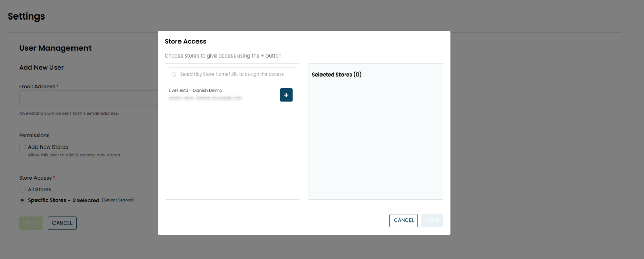This screenshot has height=259, width=644.
Task: Cancel the Add New User form
Action: coord(62,223)
